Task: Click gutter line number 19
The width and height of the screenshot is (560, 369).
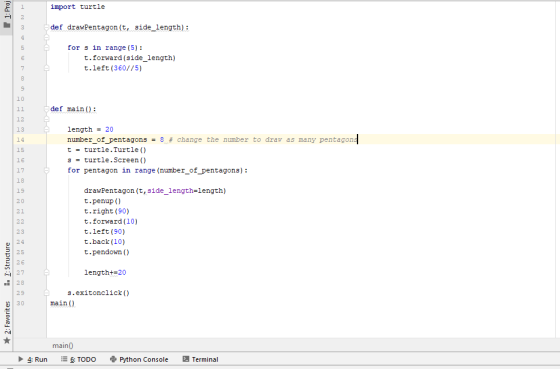Action: (x=21, y=191)
